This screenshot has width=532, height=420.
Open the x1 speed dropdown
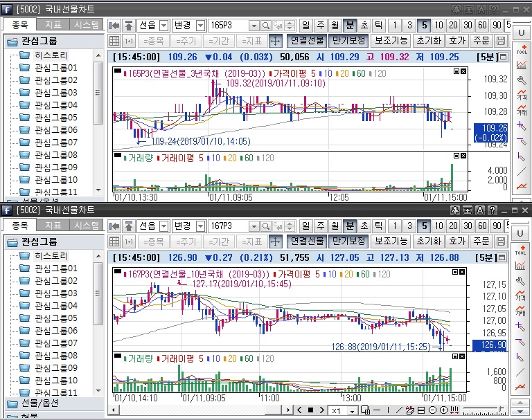tap(352, 411)
